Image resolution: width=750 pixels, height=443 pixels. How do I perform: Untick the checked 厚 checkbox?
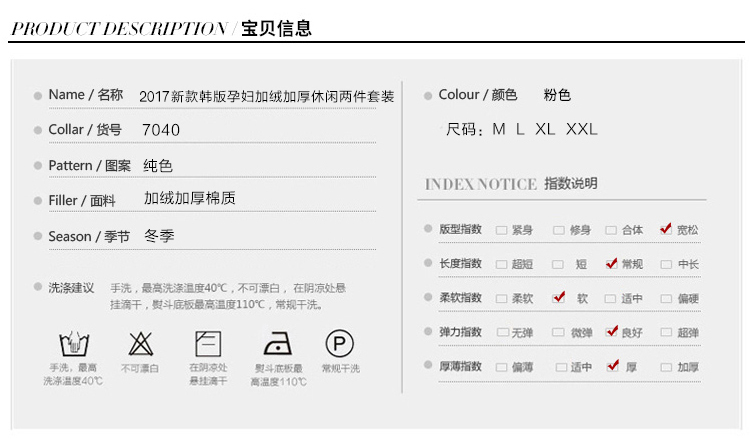click(613, 366)
